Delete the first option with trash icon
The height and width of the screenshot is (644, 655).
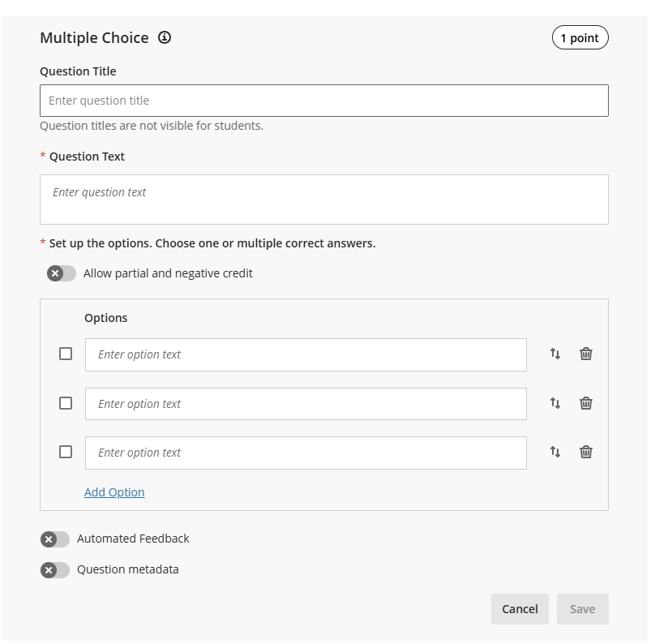tap(585, 354)
